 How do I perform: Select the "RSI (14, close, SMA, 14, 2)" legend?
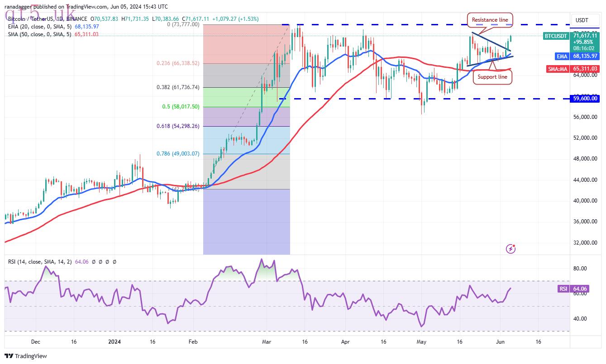(39, 261)
